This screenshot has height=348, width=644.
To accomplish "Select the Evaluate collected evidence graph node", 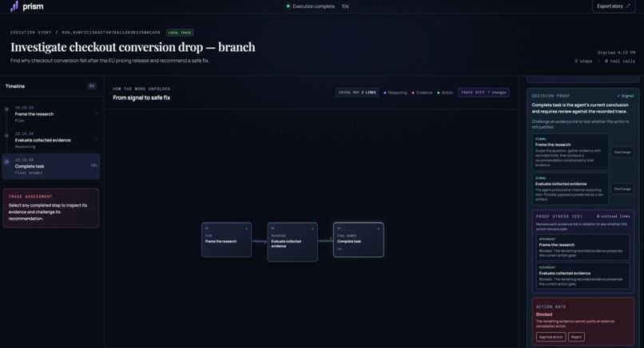I will click(292, 242).
